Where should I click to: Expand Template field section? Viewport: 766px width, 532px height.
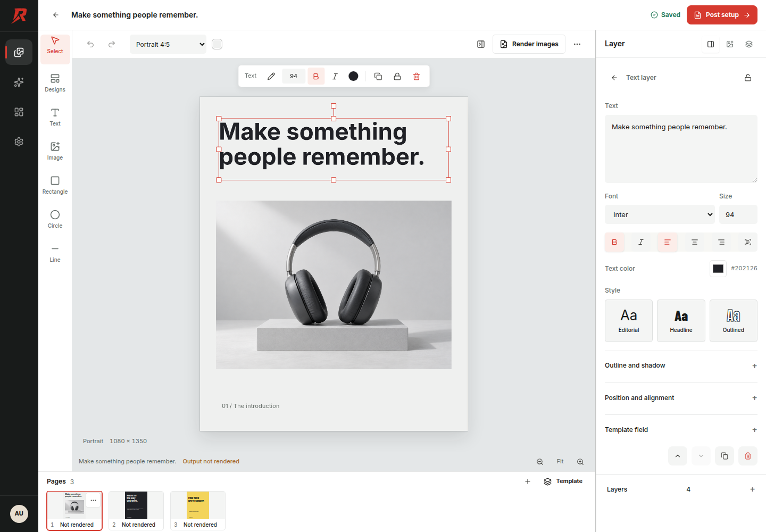click(x=681, y=430)
